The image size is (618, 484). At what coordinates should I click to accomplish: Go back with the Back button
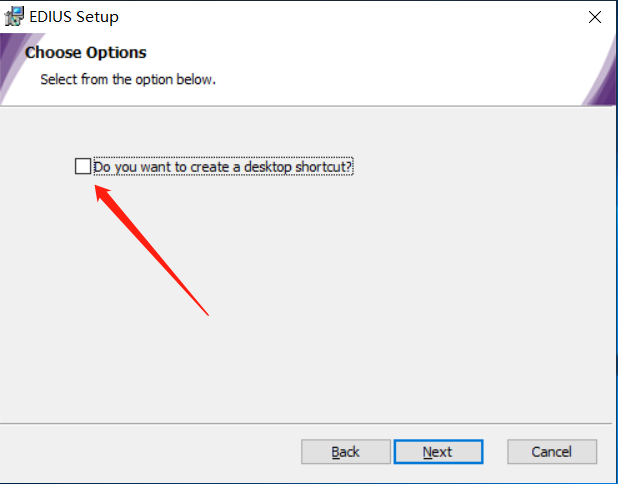pos(345,452)
